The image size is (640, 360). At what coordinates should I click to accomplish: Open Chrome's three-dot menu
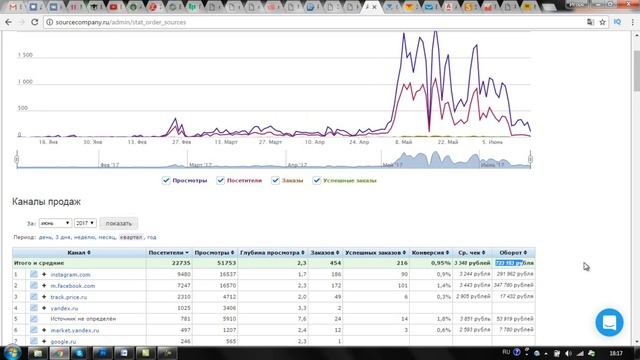click(632, 22)
